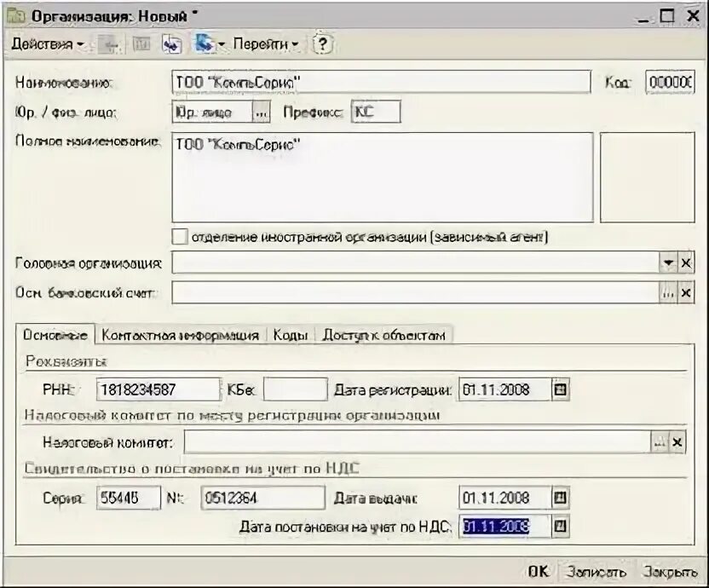The image size is (709, 588).
Task: Minimize the Организация window
Action: [x=643, y=18]
